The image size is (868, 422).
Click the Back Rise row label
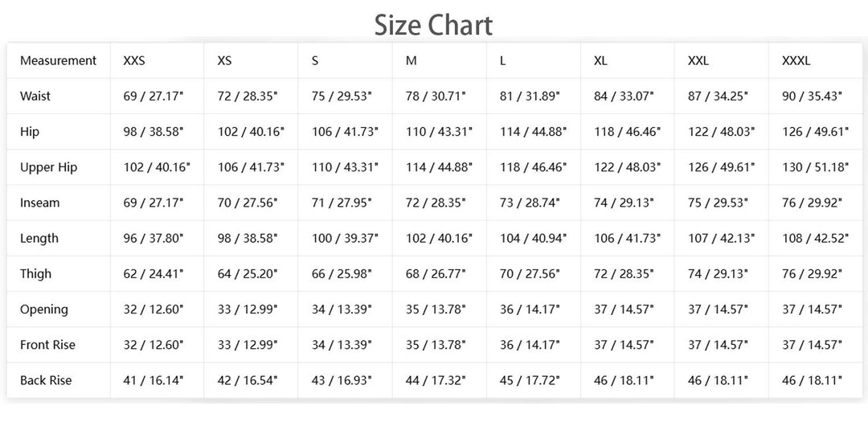[45, 380]
